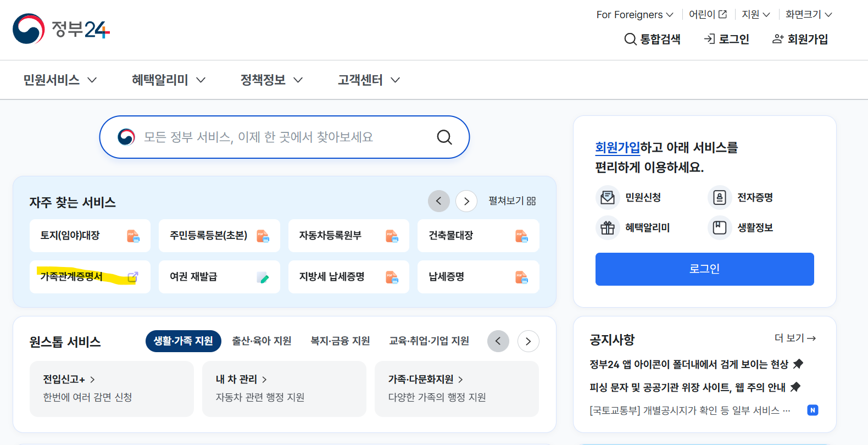Open the 화면크기 dropdown

(809, 14)
